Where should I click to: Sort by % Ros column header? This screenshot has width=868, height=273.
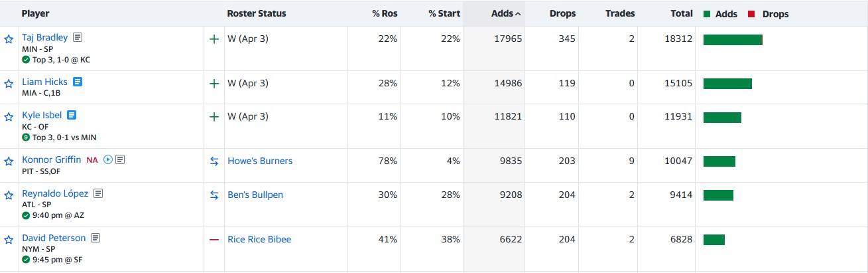click(385, 13)
